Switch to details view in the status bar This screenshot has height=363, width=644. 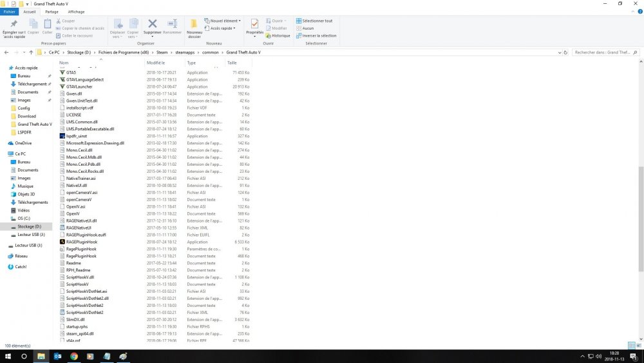(x=632, y=346)
